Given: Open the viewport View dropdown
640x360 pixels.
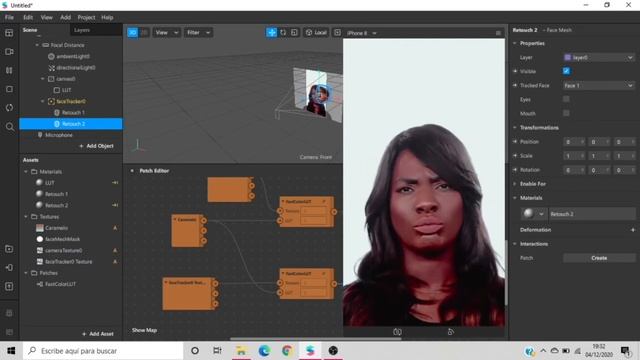Looking at the screenshot, I should (167, 33).
